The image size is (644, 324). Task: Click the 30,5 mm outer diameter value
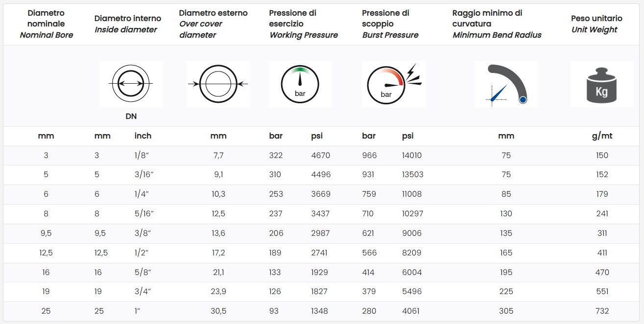(218, 311)
